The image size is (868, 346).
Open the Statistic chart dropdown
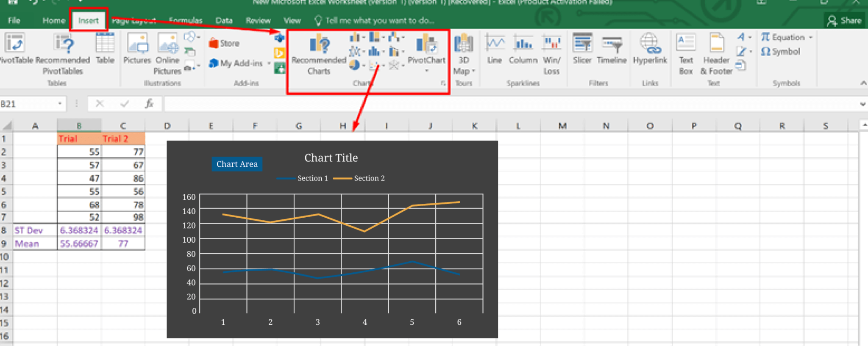(x=377, y=52)
